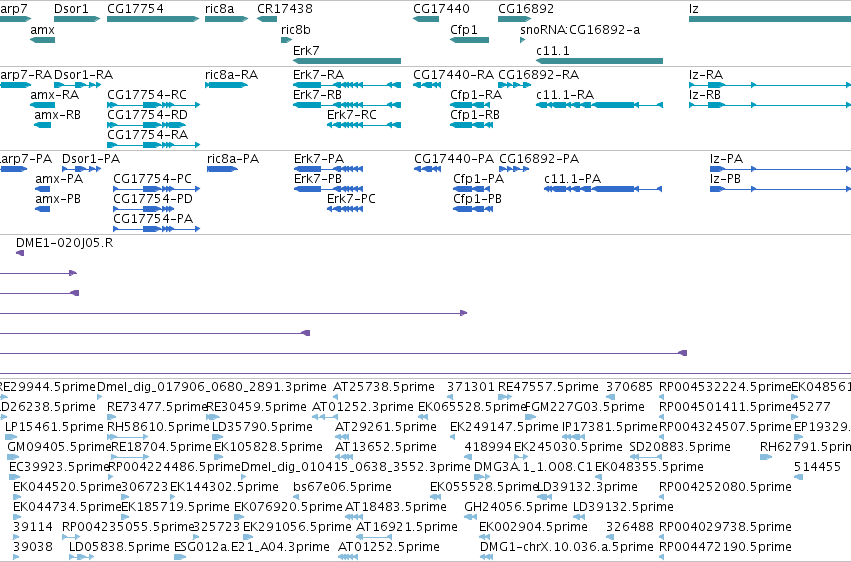Select the lz gene bar
This screenshot has height=562, width=851.
pyautogui.click(x=770, y=19)
